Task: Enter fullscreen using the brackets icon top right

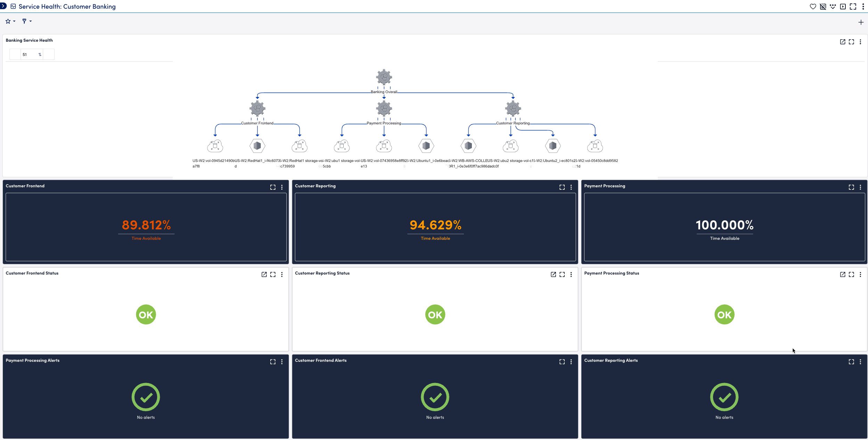Action: coord(853,6)
